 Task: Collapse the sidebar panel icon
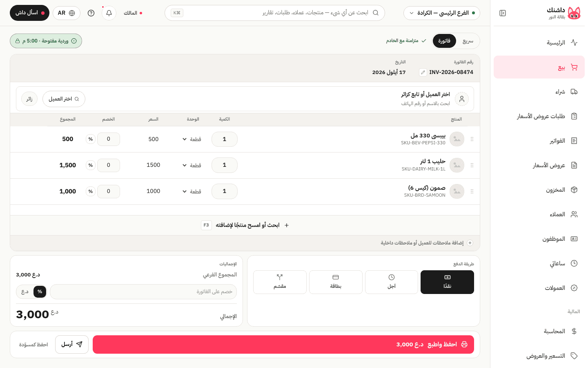coord(503,13)
